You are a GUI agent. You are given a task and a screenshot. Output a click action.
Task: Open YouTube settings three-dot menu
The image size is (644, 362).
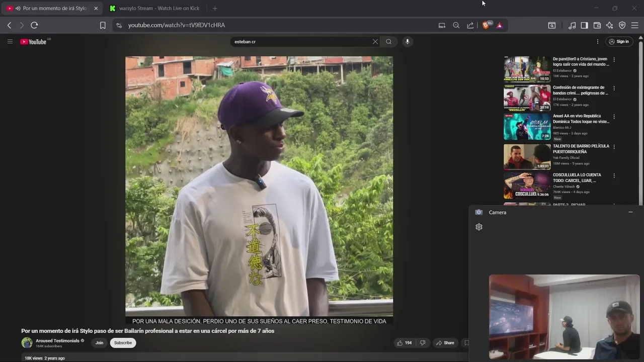pos(598,42)
